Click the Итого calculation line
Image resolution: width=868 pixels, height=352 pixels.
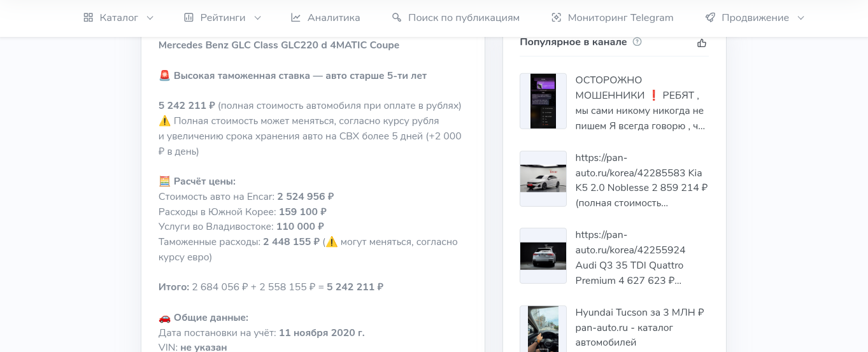click(271, 287)
